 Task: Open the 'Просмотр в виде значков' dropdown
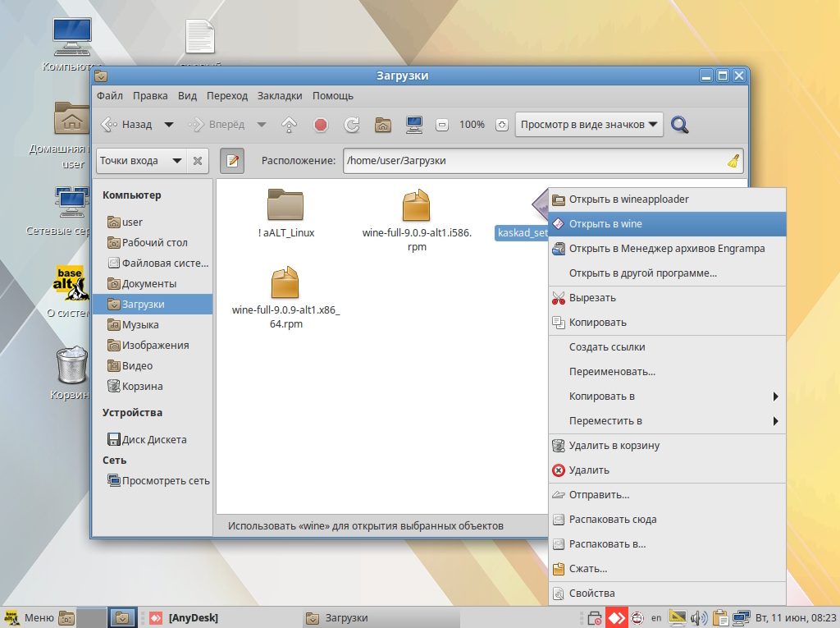(589, 125)
